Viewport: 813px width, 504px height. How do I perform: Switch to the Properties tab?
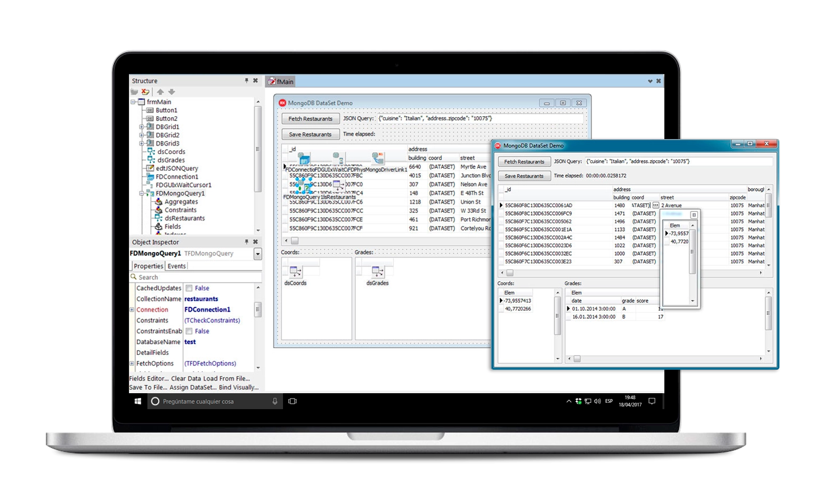click(148, 266)
